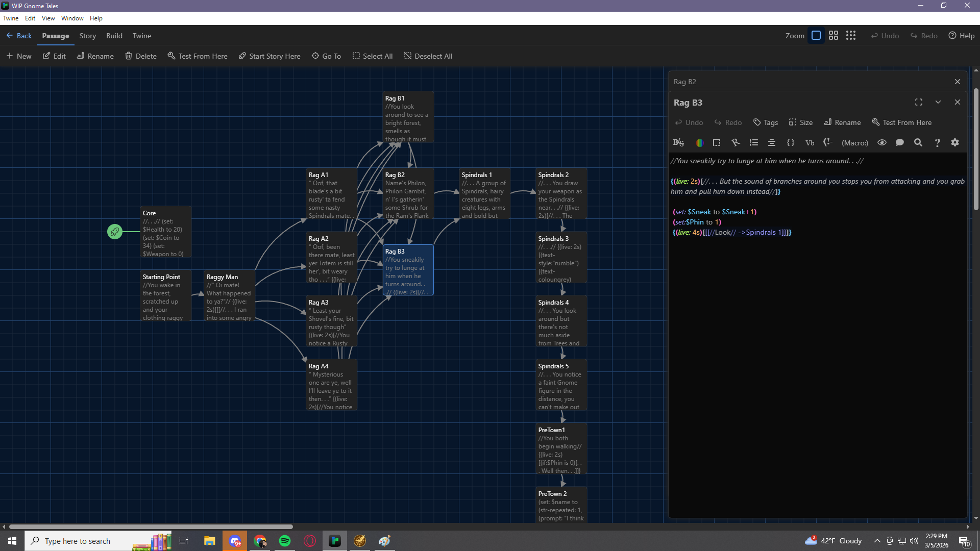
Task: Click the numbered list icon
Action: click(754, 143)
